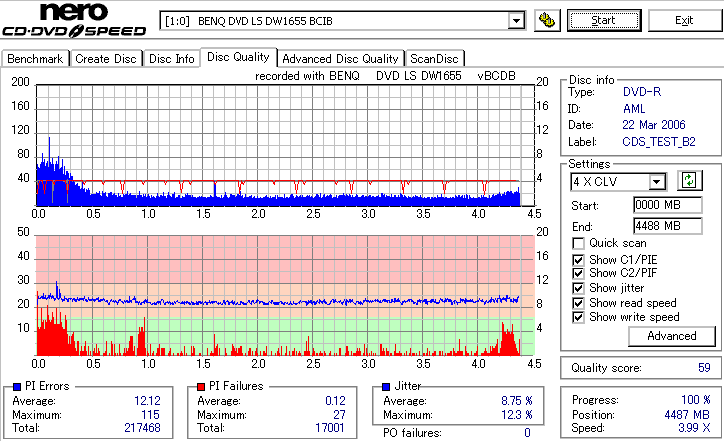Switch to the Benchmark tab
The image size is (724, 441).
tap(35, 59)
